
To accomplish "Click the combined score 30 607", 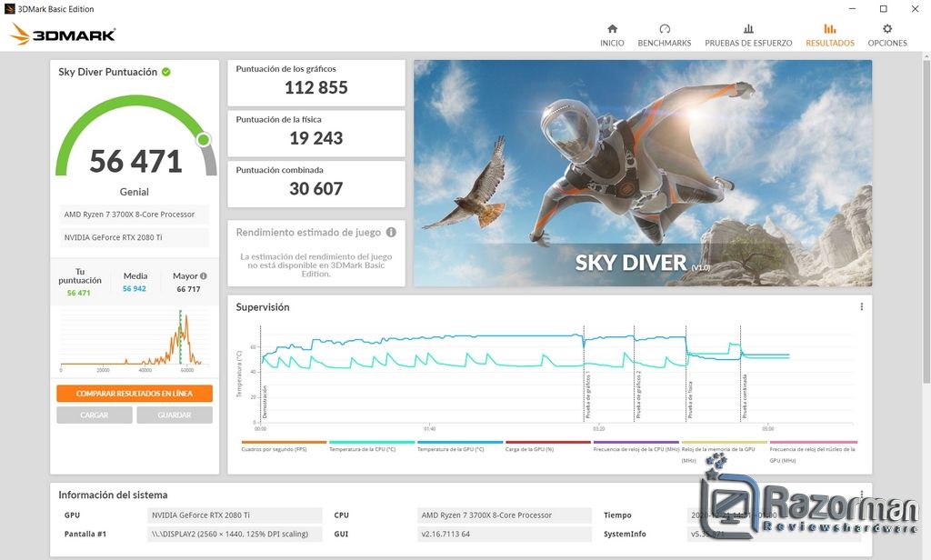I will coord(315,189).
